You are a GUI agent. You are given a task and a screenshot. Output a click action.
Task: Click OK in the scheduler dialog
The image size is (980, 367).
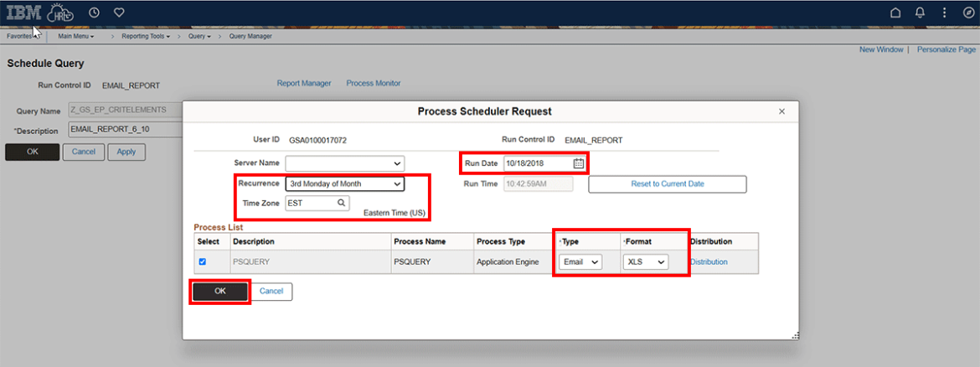[x=219, y=291]
